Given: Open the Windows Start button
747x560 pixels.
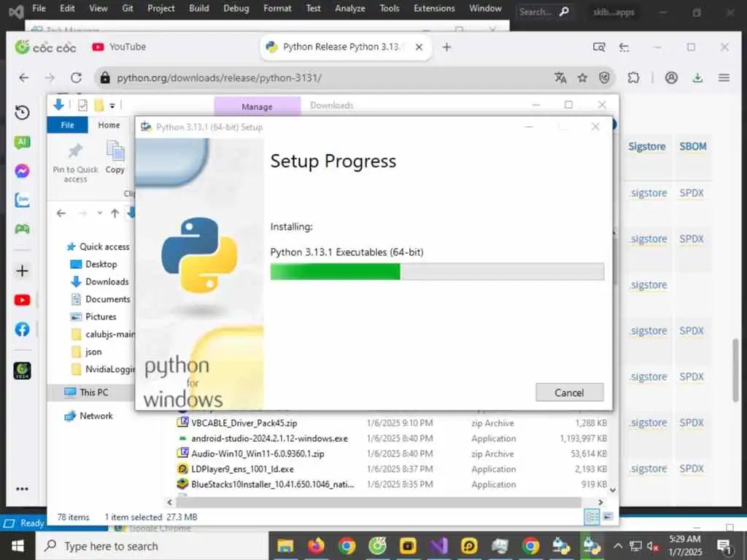Looking at the screenshot, I should [x=18, y=546].
